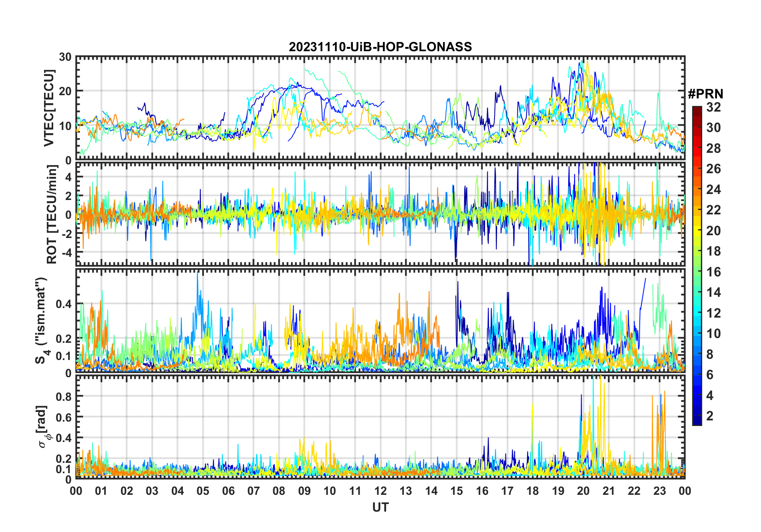Click colorbar tick label 32
Image resolution: width=761 pixels, height=532 pixels.
coord(713,107)
